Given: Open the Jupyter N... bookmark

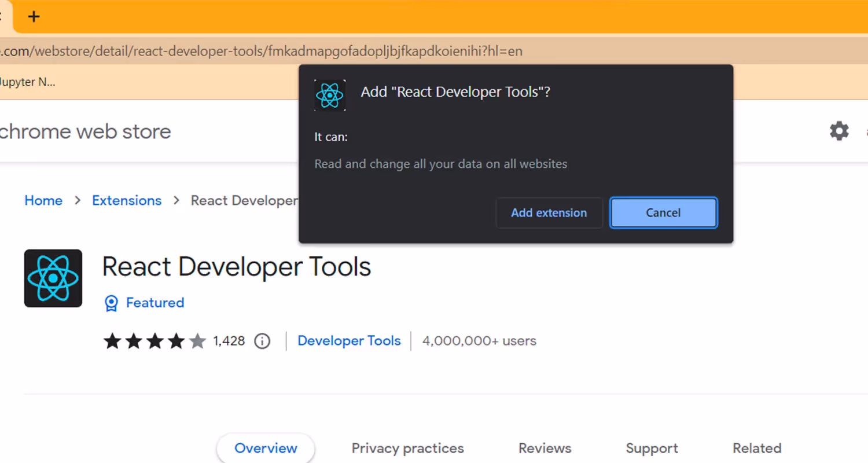Looking at the screenshot, I should tap(28, 82).
